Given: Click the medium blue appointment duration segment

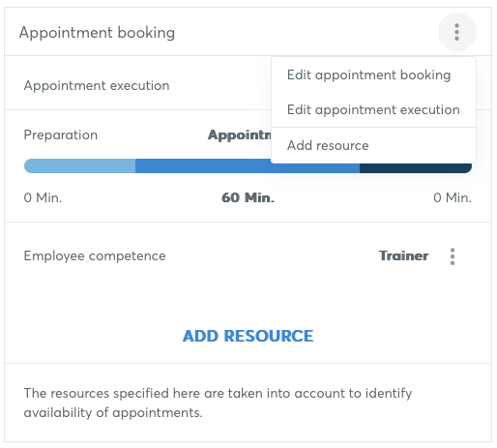Looking at the screenshot, I should pos(248,165).
